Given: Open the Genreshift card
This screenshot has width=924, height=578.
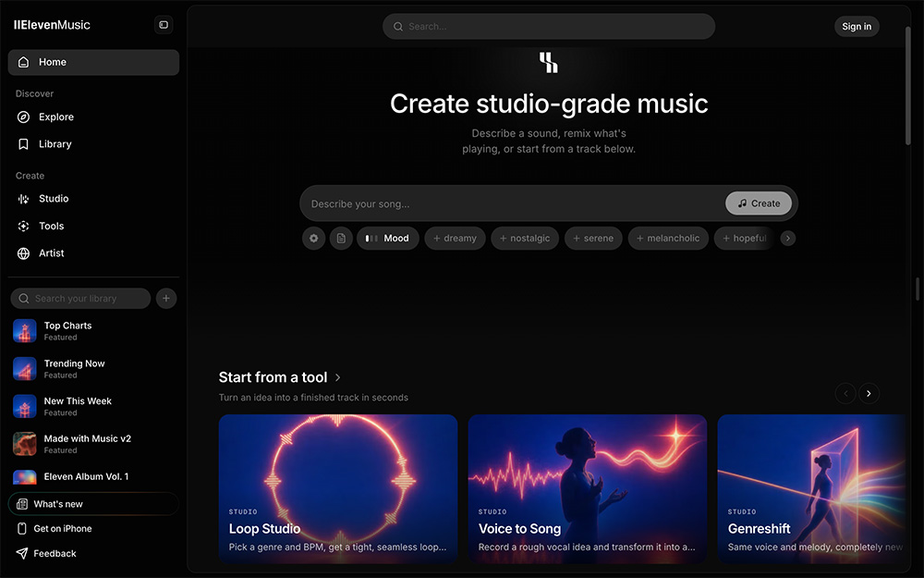Looking at the screenshot, I should [811, 488].
